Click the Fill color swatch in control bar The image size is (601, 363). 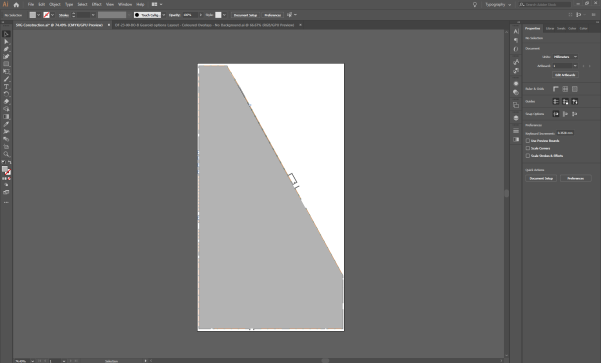[33, 15]
